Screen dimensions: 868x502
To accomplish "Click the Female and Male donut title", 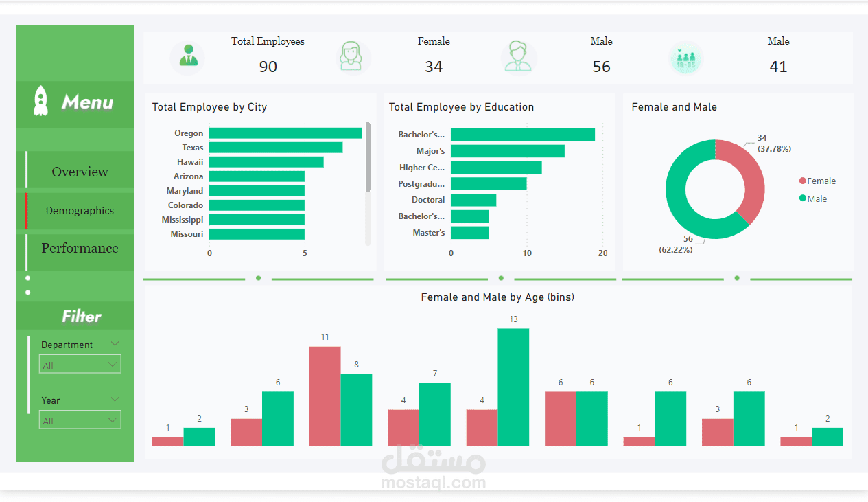I will coord(674,107).
